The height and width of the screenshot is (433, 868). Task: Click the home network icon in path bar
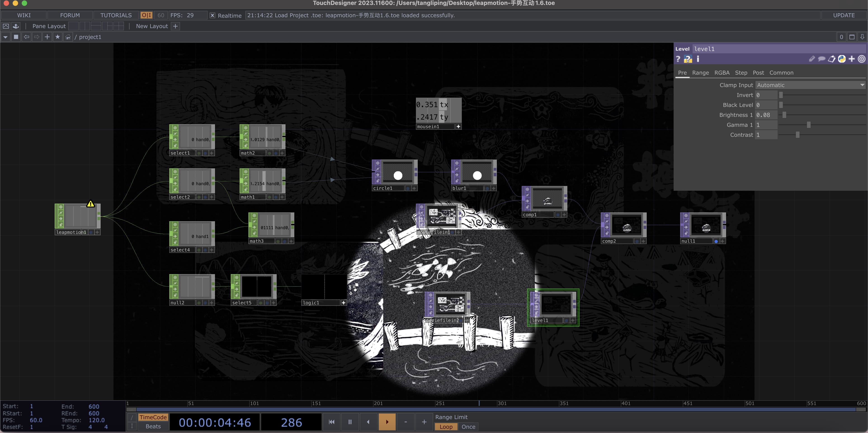pos(68,37)
